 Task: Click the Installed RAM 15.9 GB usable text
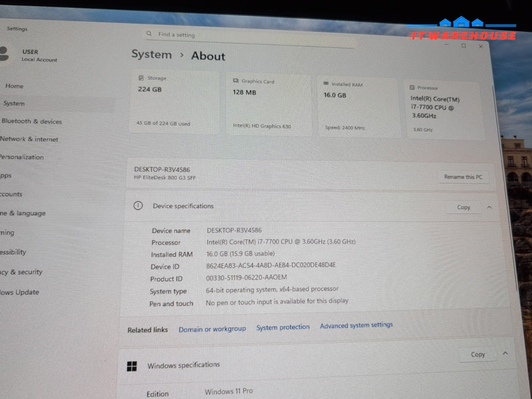[240, 253]
